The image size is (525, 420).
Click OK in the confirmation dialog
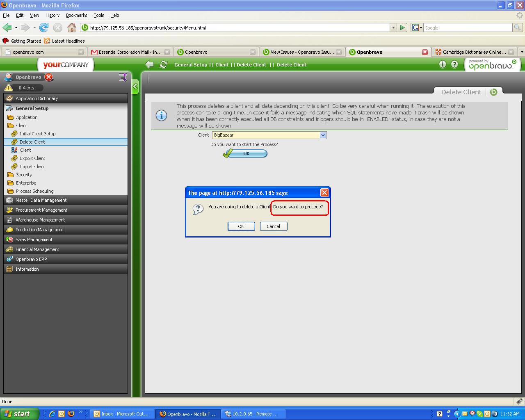[x=241, y=226]
